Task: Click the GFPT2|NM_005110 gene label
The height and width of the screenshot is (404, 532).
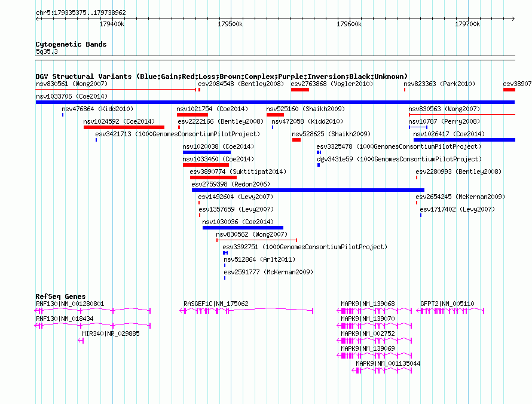Action: (x=447, y=304)
